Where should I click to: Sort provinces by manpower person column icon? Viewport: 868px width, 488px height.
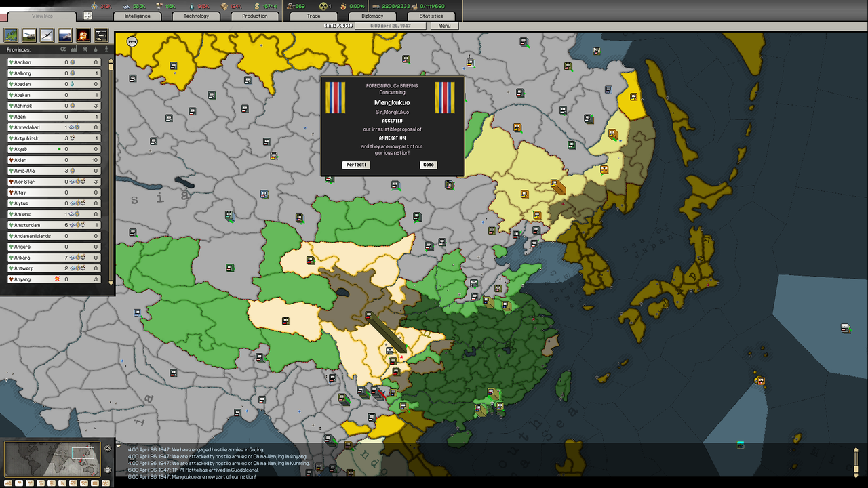pos(106,49)
